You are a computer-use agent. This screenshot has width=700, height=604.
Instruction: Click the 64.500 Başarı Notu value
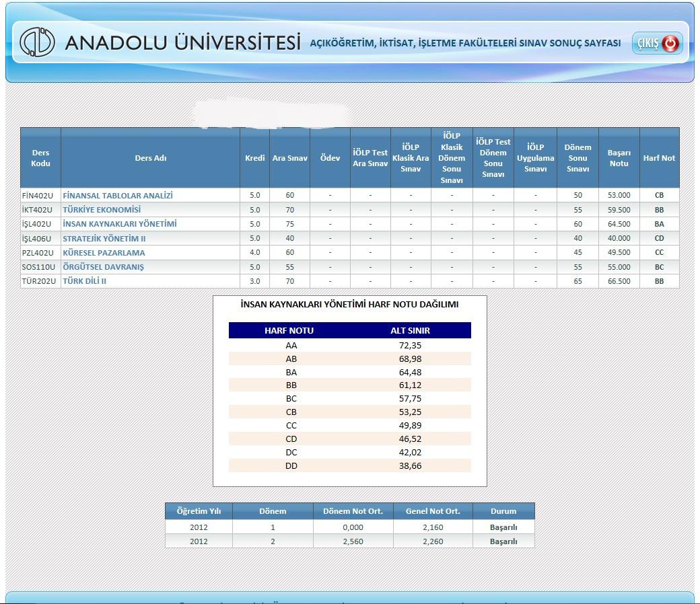(619, 224)
